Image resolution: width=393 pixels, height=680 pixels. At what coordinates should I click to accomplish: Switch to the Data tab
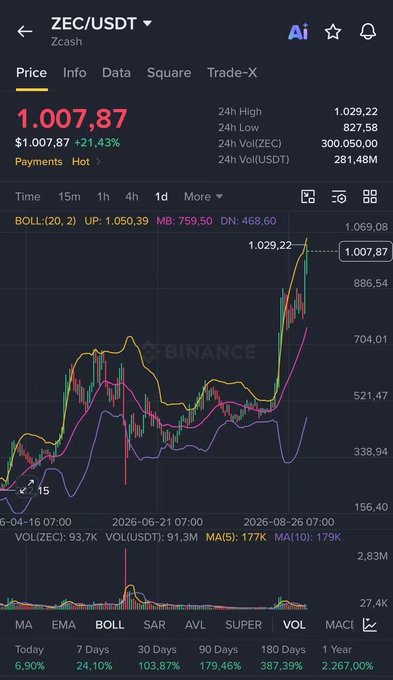click(x=116, y=72)
